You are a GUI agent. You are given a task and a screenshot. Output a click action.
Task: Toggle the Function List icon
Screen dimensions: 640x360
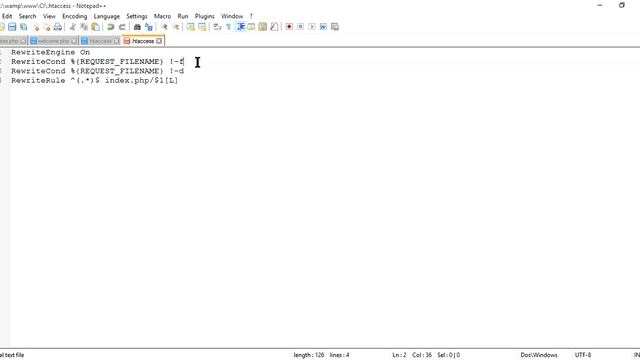pyautogui.click(x=274, y=27)
